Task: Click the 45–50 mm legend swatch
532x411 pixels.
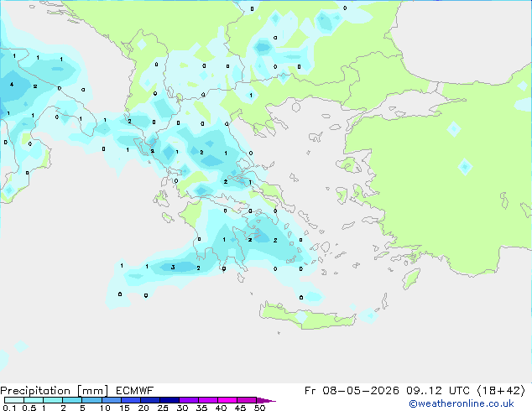Action: pos(247,400)
